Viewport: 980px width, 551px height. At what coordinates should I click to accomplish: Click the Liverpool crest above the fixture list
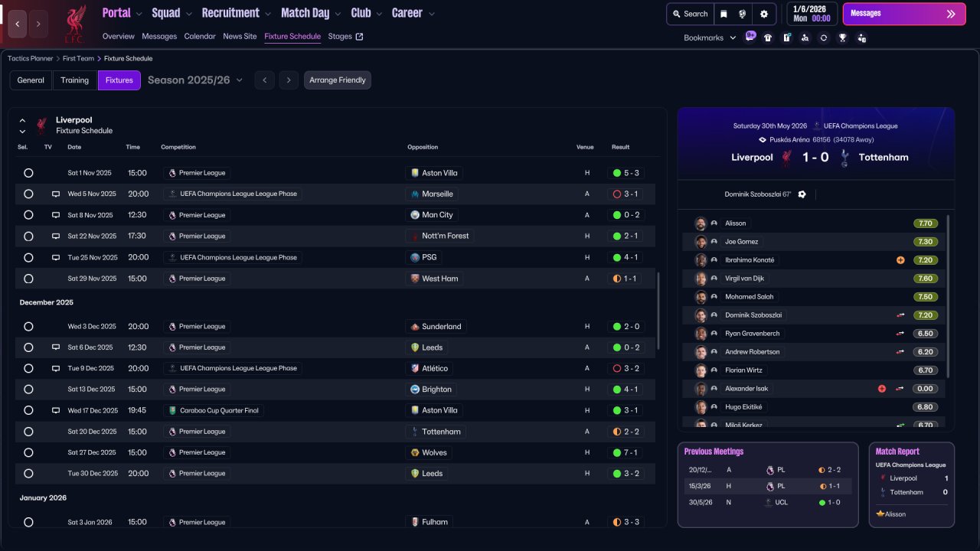tap(41, 126)
